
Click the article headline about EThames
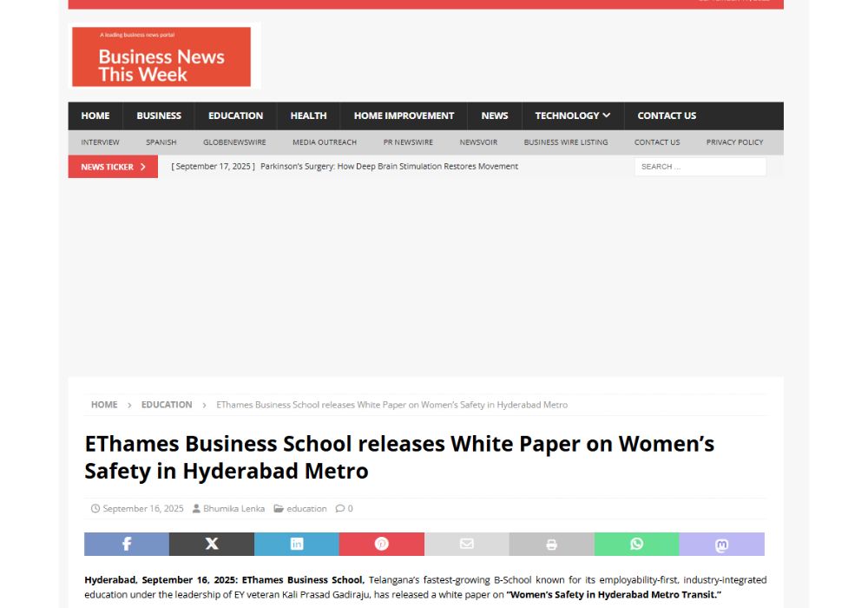tap(399, 458)
